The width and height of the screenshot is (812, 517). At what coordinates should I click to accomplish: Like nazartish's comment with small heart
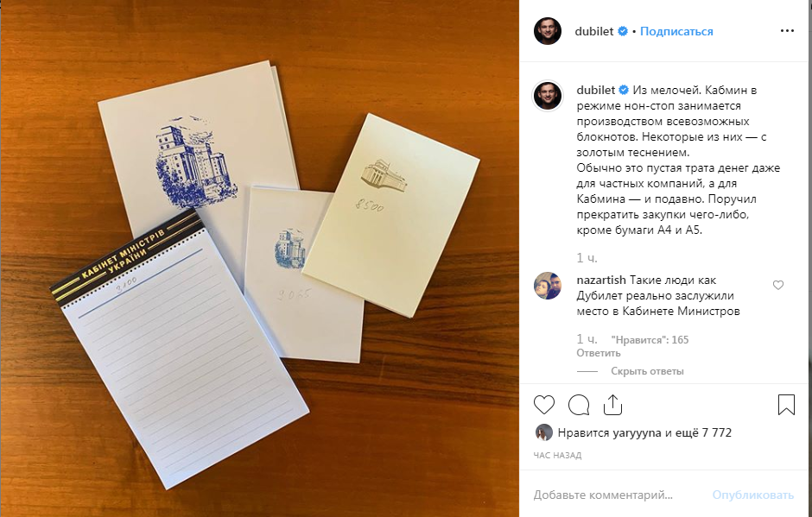(x=777, y=285)
